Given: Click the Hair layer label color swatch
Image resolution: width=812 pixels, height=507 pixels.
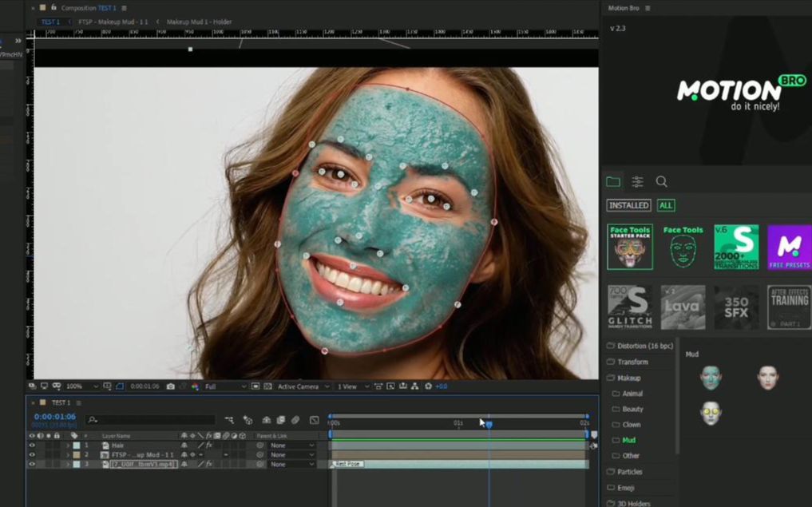Looking at the screenshot, I should point(77,446).
